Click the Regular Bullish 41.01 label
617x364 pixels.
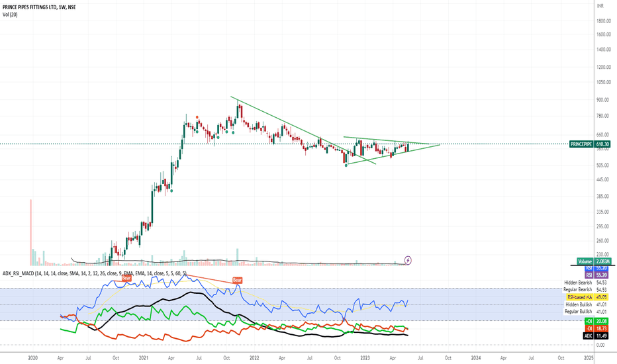[x=586, y=312]
